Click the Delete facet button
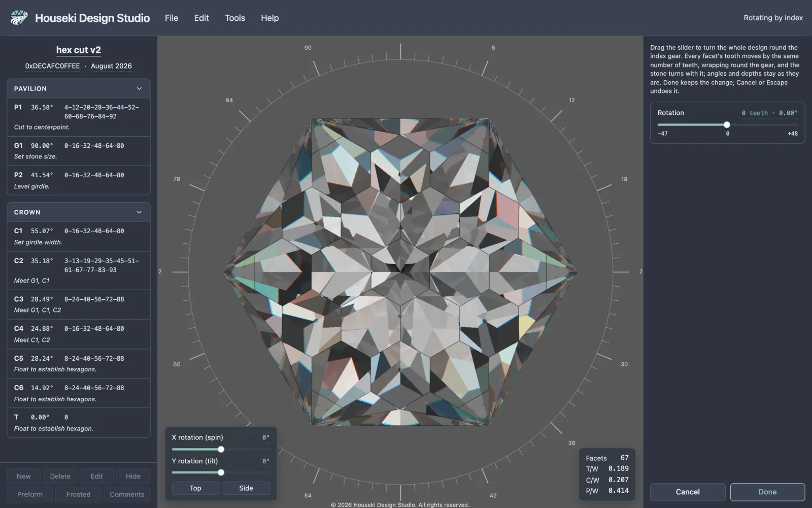Viewport: 812px width, 508px height. [60, 477]
